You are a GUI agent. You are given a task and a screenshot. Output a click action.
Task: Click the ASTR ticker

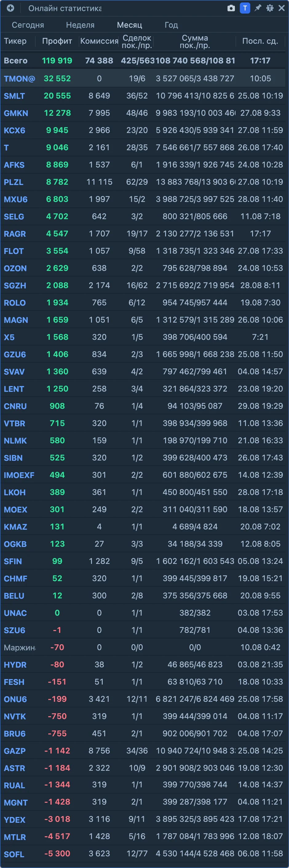(x=14, y=769)
